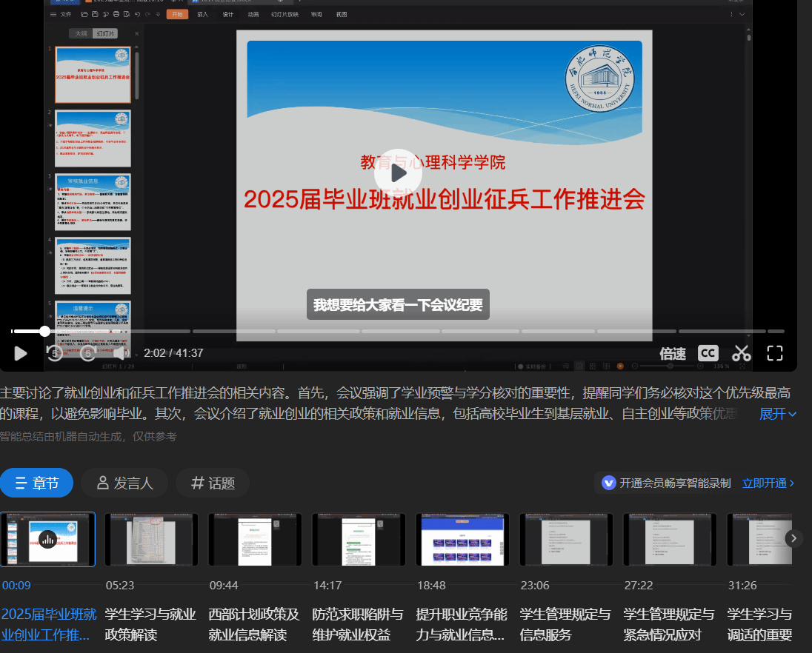Click the forward 5 seconds icon
This screenshot has width=812, height=653.
point(87,353)
